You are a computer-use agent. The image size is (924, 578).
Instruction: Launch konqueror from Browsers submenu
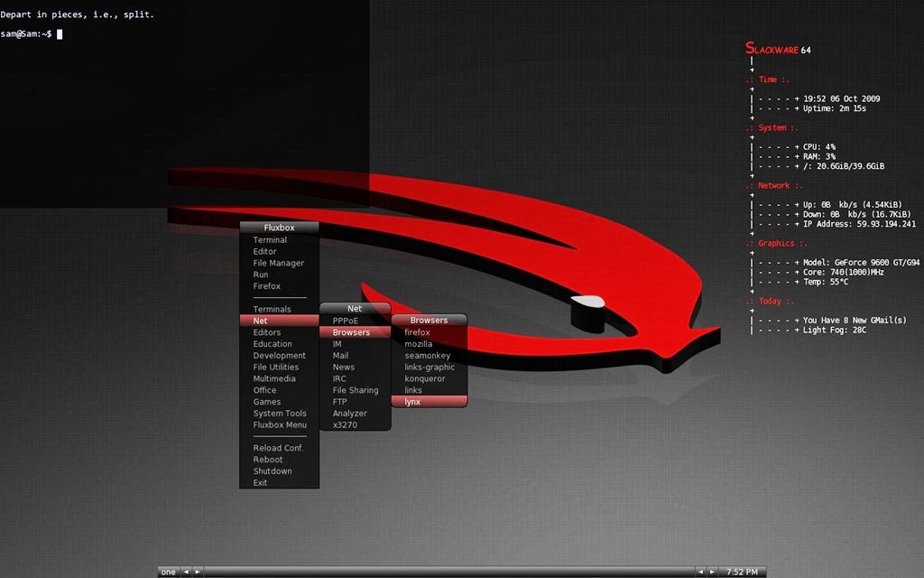click(430, 378)
